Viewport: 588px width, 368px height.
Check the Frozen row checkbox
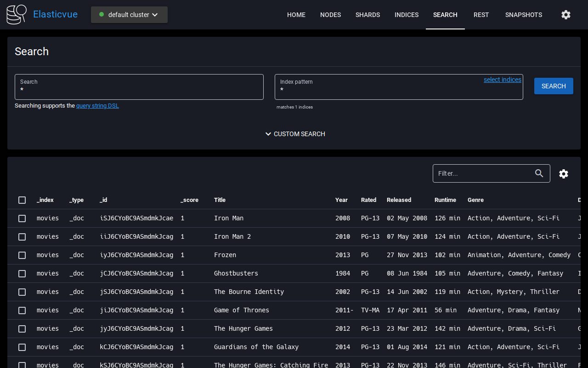tap(22, 255)
